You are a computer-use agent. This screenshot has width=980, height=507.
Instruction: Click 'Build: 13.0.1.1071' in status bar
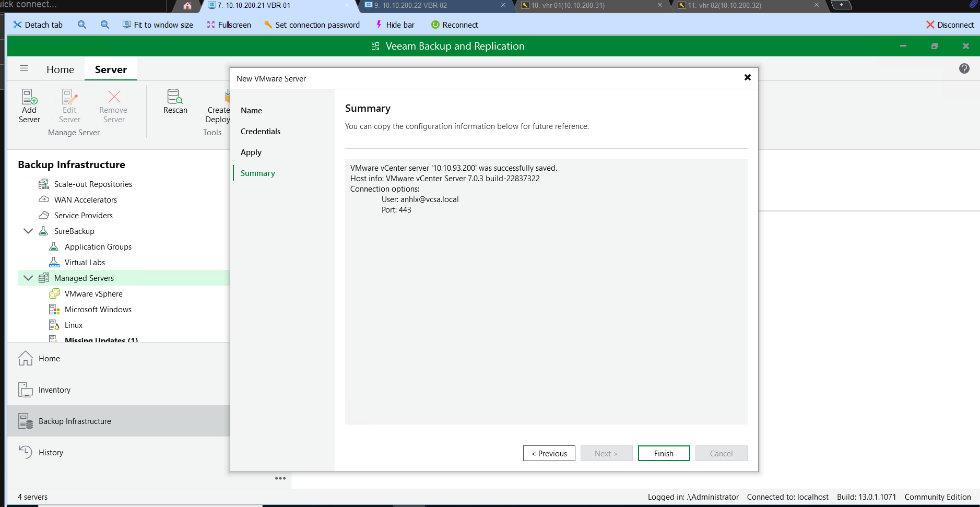click(x=866, y=497)
